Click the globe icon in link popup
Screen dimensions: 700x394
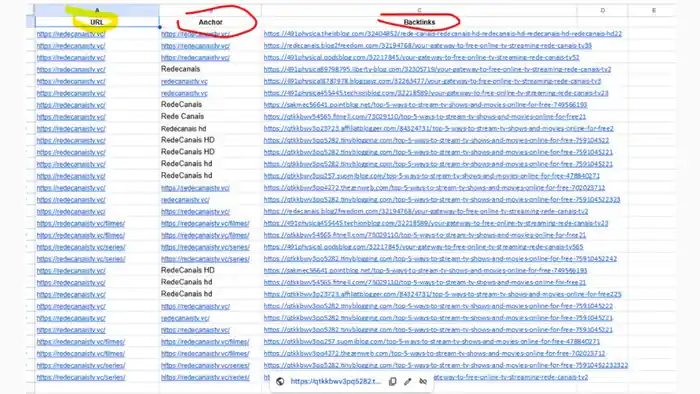(x=280, y=382)
